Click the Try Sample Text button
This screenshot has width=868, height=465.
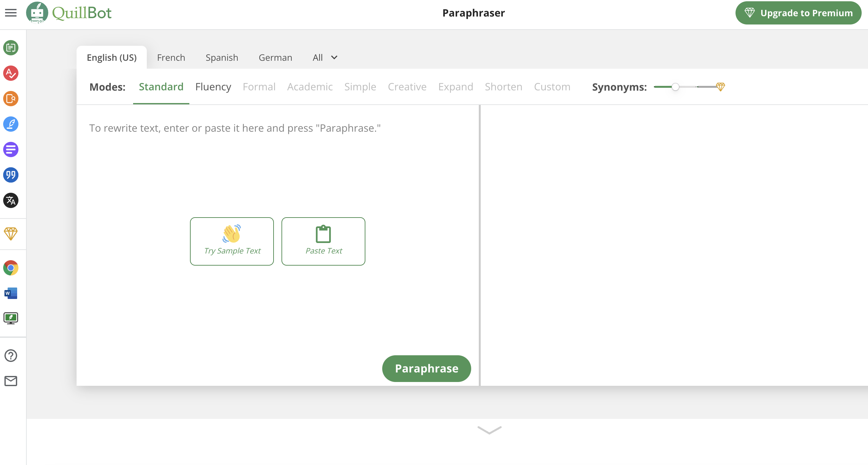click(232, 241)
